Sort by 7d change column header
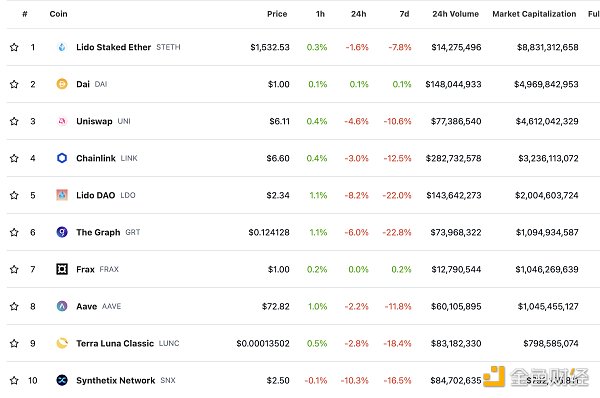 pyautogui.click(x=404, y=14)
